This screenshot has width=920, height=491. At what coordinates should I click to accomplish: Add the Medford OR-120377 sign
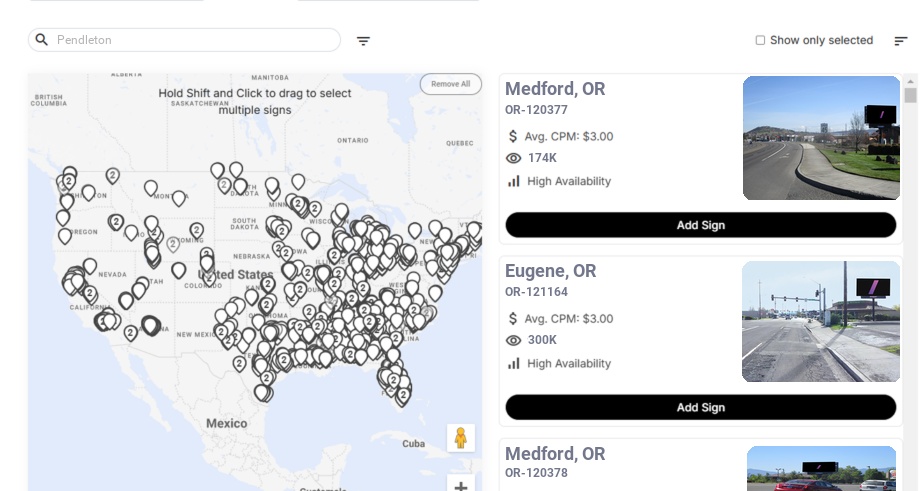click(700, 225)
